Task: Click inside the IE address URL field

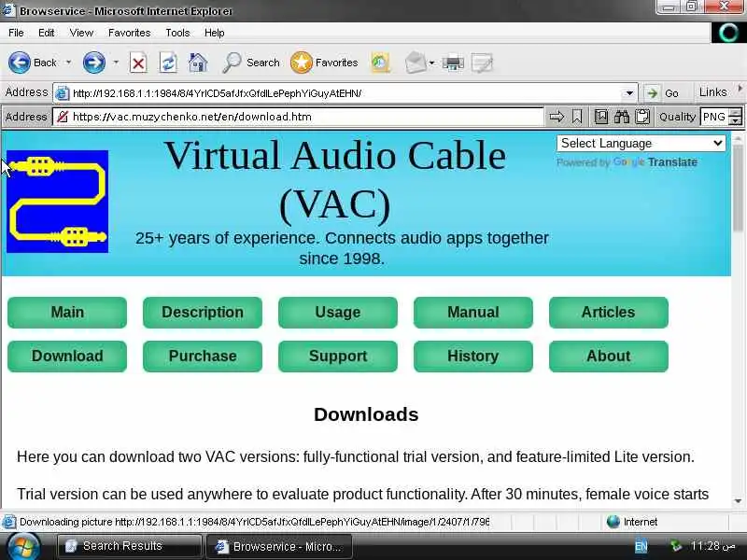Action: pyautogui.click(x=345, y=93)
